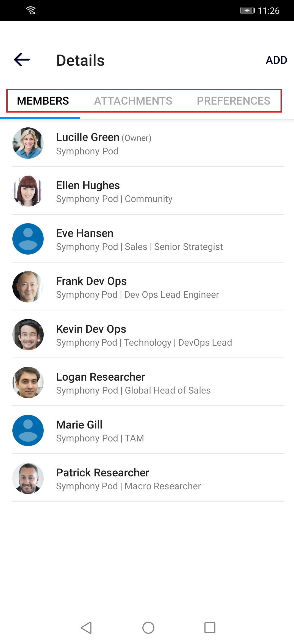This screenshot has width=294, height=644.
Task: Tap the ADD button
Action: pos(276,60)
